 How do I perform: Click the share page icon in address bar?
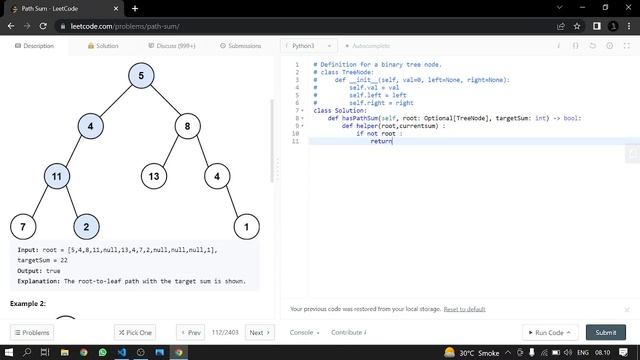pos(560,26)
